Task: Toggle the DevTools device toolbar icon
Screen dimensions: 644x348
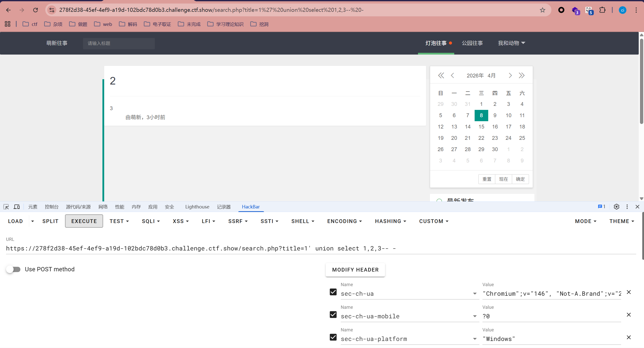Action: (17, 207)
